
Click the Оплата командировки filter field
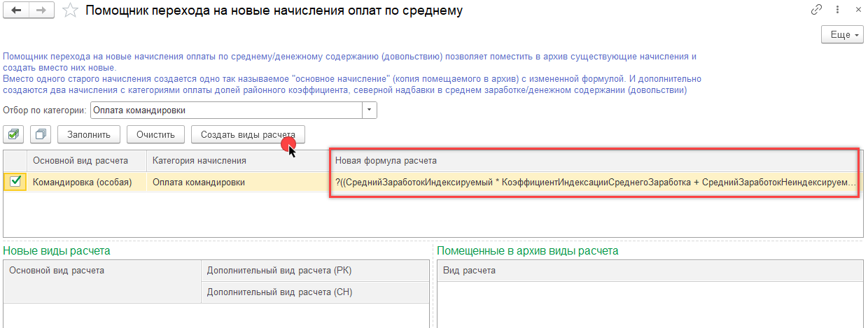tap(226, 110)
